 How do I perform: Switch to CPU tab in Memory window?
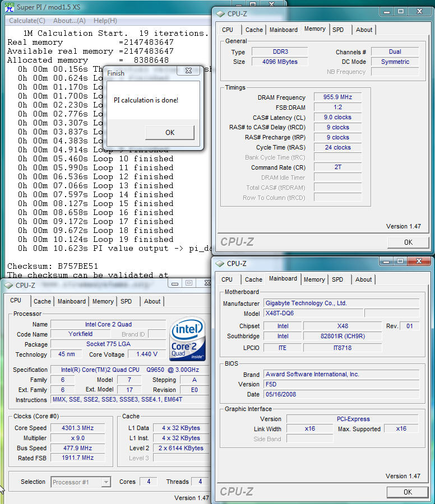pos(228,30)
